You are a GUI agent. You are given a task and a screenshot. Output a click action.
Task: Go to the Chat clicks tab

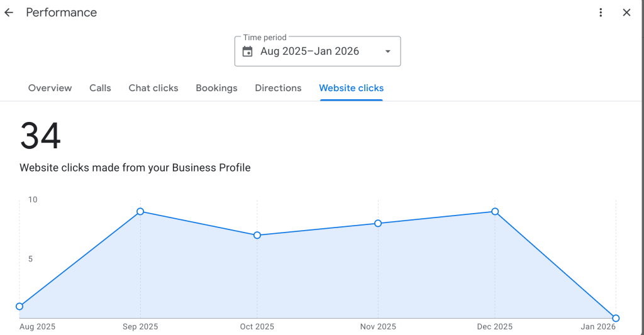[153, 88]
